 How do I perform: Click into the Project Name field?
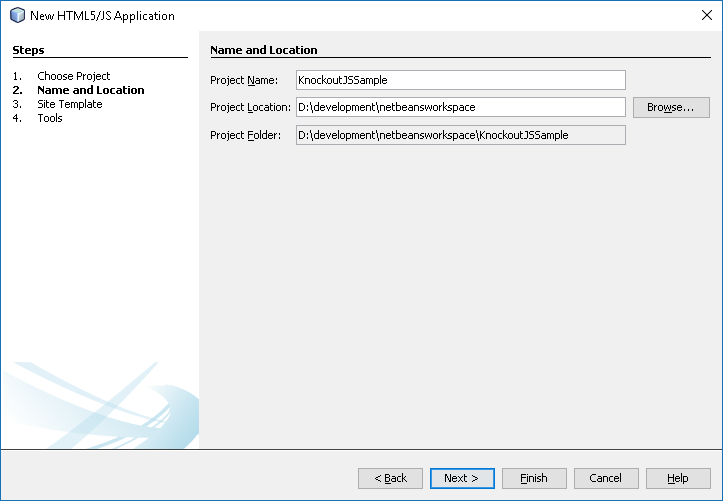(x=461, y=80)
